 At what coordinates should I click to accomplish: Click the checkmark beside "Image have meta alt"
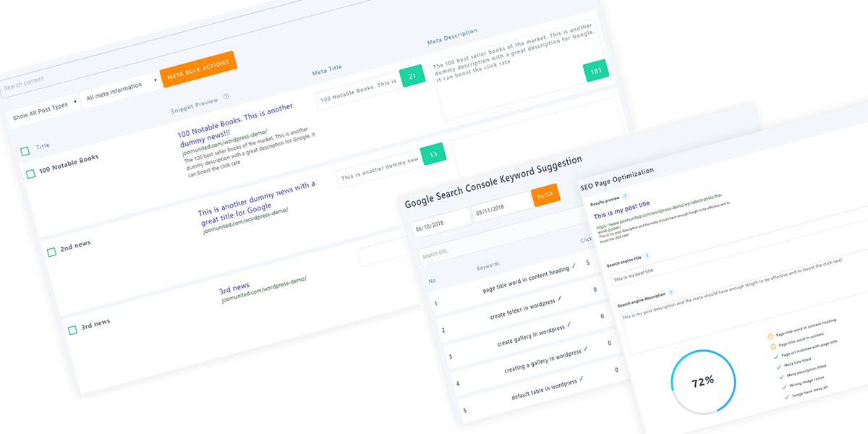786,396
